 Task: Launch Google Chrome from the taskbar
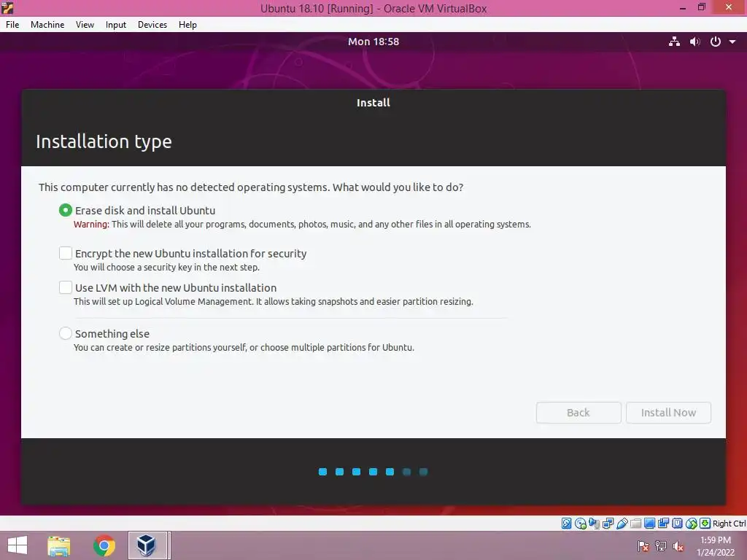click(104, 545)
